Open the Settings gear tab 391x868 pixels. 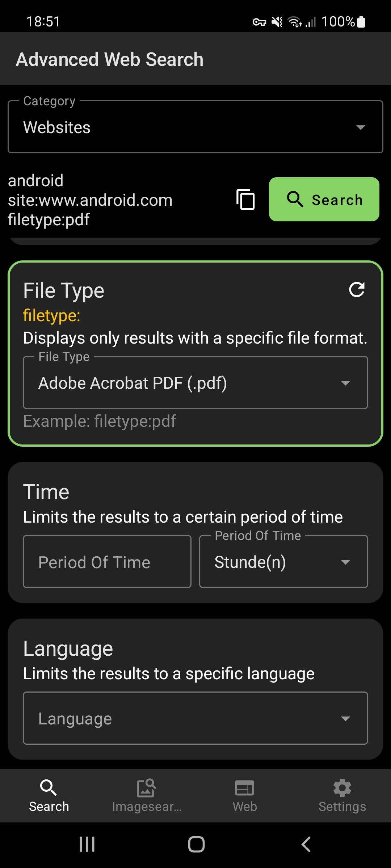[342, 788]
